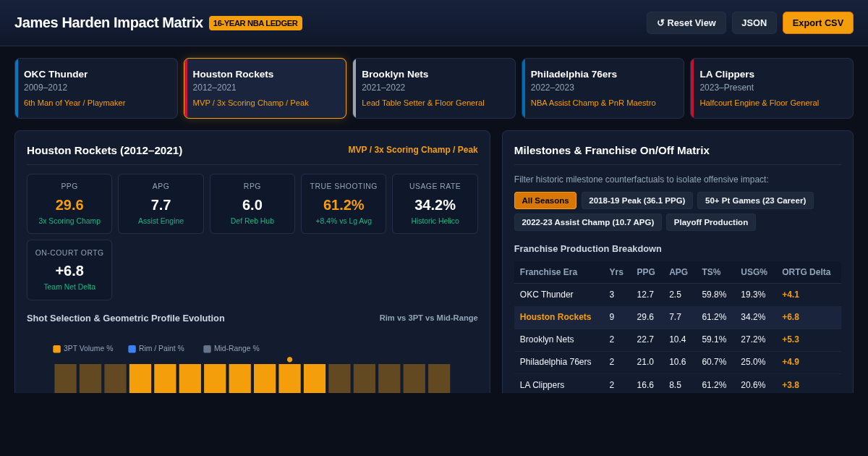Click the Mid-Range % legend swatch
This screenshot has width=868, height=456.
[x=207, y=349]
